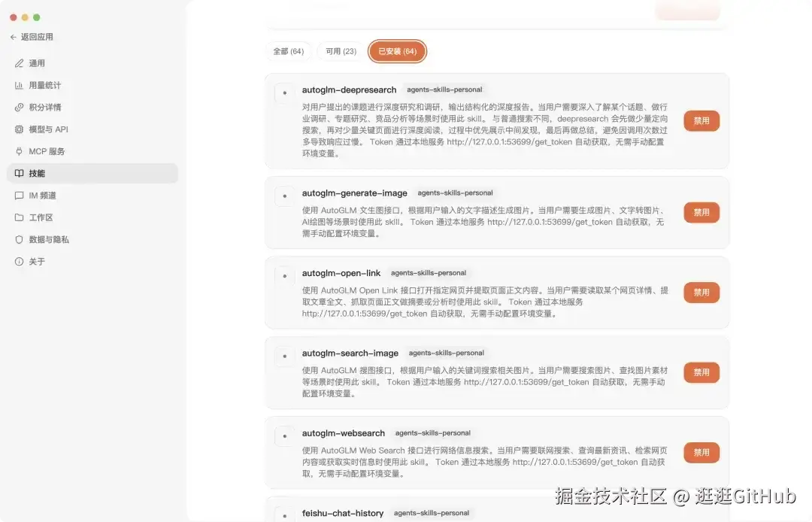Click the autoglm-generate-image description text
812x522 pixels.
[484, 222]
